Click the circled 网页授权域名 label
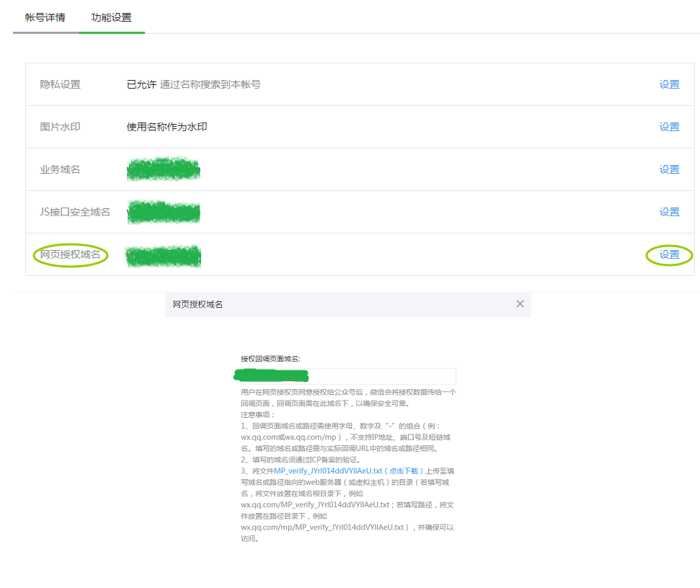Image resolution: width=700 pixels, height=588 pixels. (x=69, y=254)
